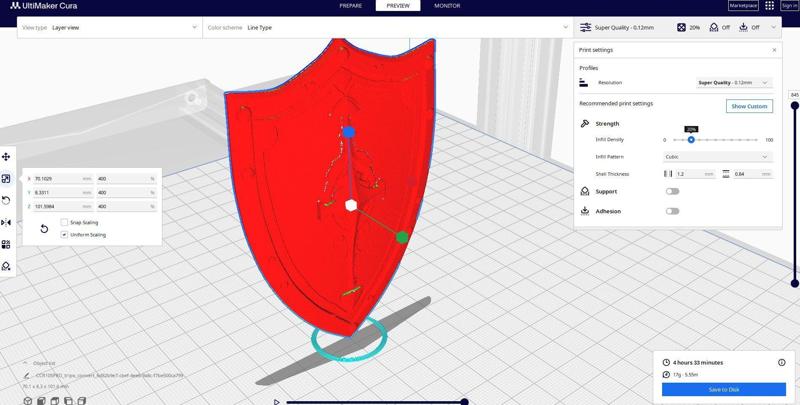Screen dimensions: 800x405
Task: Enable the Snap Scaling checkbox
Action: (x=64, y=222)
